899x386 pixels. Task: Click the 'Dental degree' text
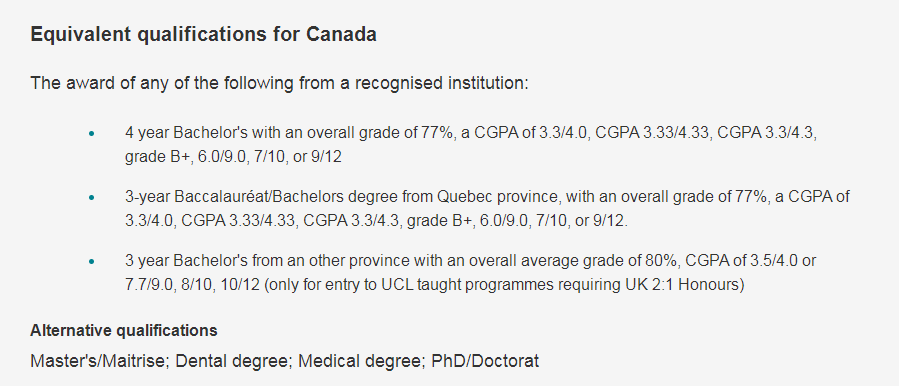pyautogui.click(x=233, y=361)
